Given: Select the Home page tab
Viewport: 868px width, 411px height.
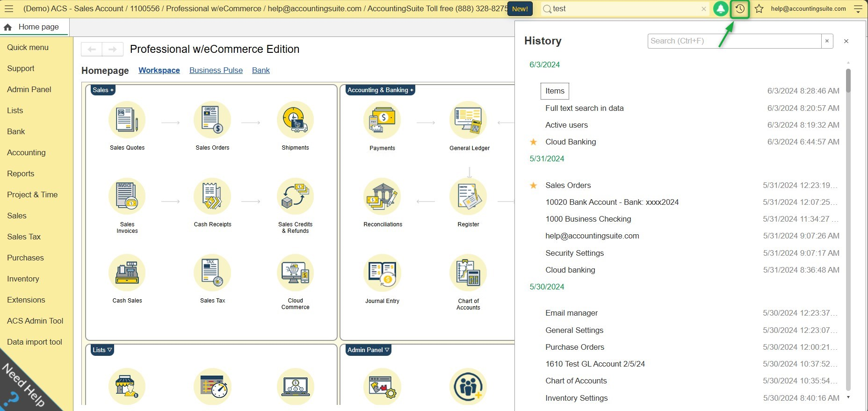Looking at the screenshot, I should pyautogui.click(x=35, y=27).
